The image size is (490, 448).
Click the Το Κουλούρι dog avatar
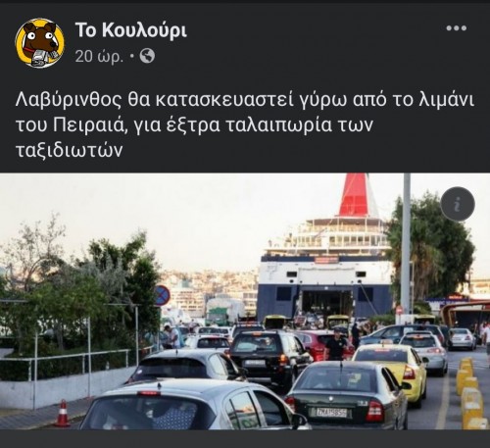point(40,43)
